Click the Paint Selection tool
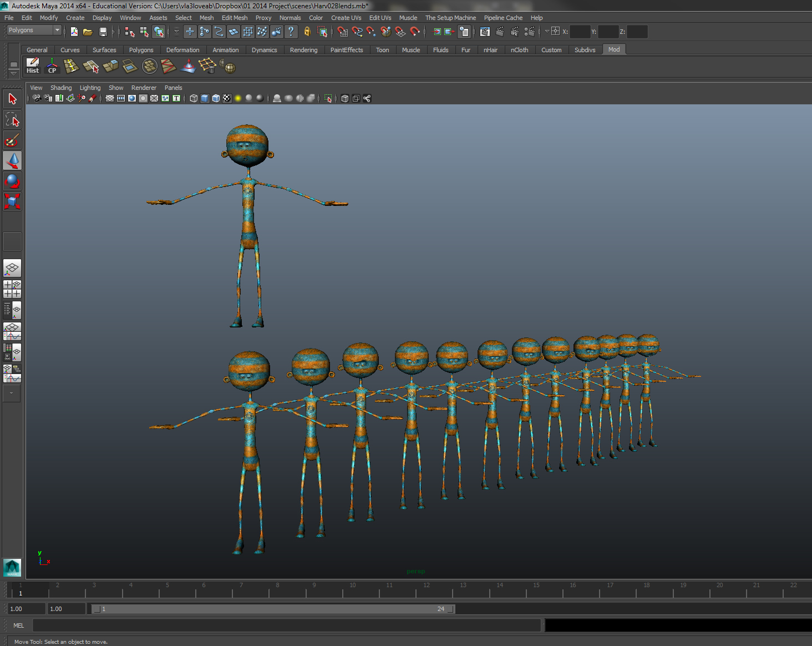 [12, 140]
